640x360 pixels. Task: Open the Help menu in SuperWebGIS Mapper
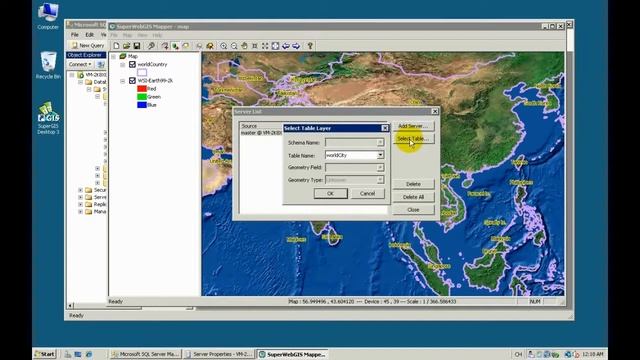pos(157,35)
